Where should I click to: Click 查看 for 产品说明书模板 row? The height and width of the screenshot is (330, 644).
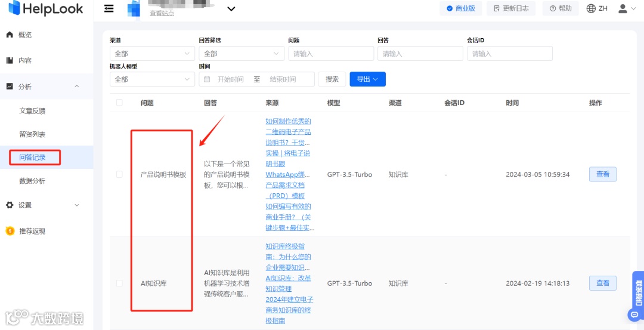[603, 174]
